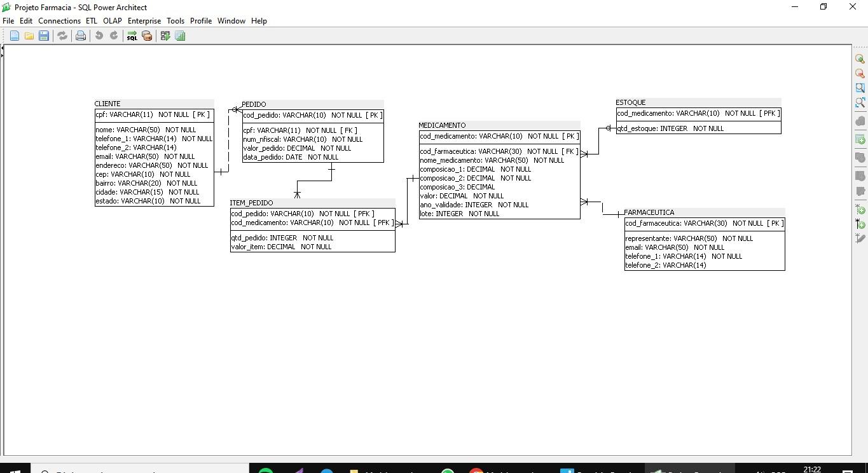The height and width of the screenshot is (473, 868).
Task: Click the Profile chart toolbar icon
Action: pyautogui.click(x=180, y=36)
